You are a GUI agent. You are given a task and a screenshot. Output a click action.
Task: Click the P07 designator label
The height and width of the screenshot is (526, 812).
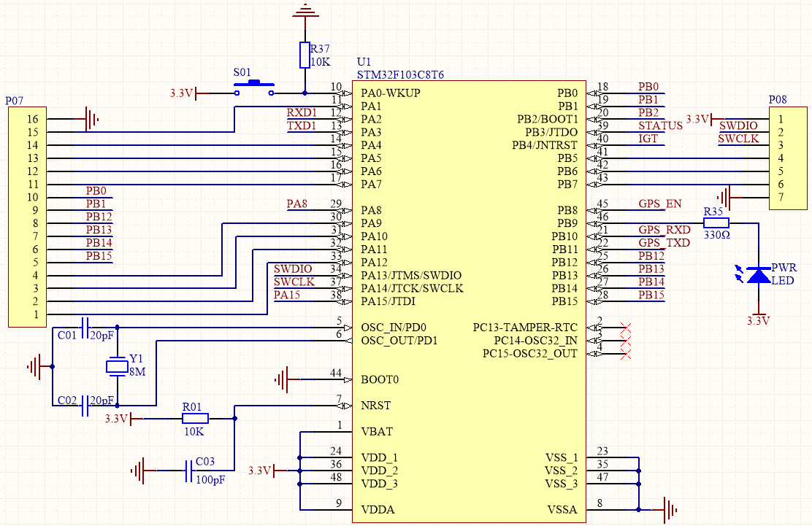click(14, 101)
